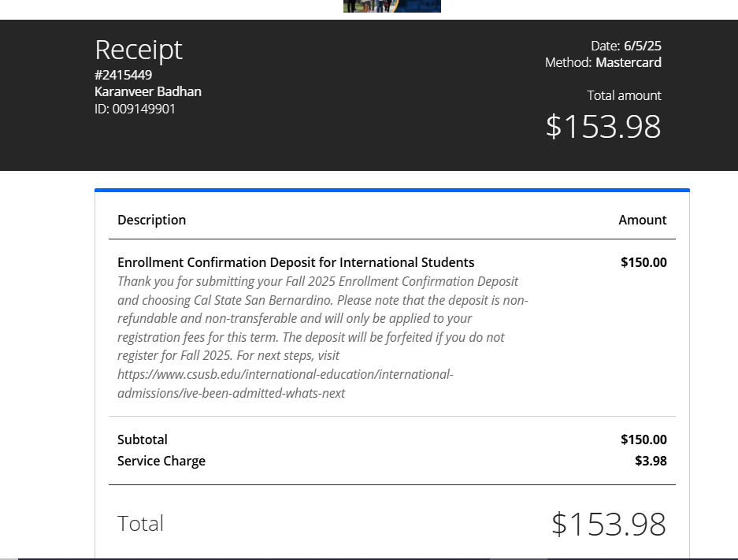Viewport: 738px width, 560px height.
Task: Click the $150.00 deposit line amount
Action: click(x=643, y=262)
